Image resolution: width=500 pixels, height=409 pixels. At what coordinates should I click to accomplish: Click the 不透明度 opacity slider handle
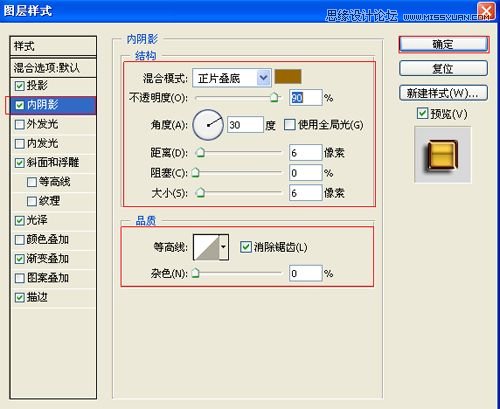tap(274, 98)
